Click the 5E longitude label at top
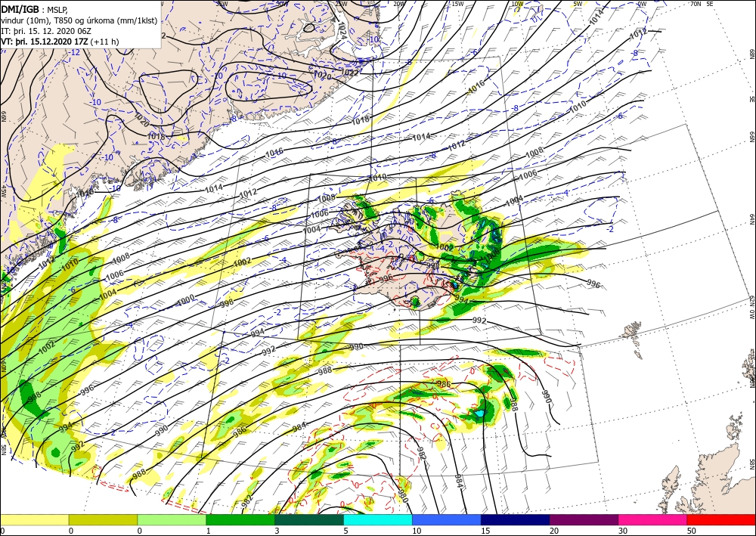 (x=710, y=4)
